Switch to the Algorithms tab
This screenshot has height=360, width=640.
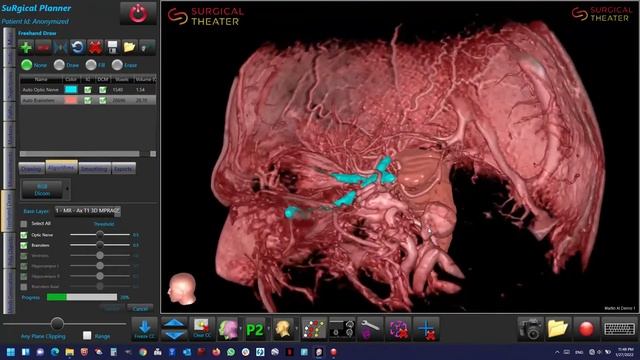click(x=61, y=167)
